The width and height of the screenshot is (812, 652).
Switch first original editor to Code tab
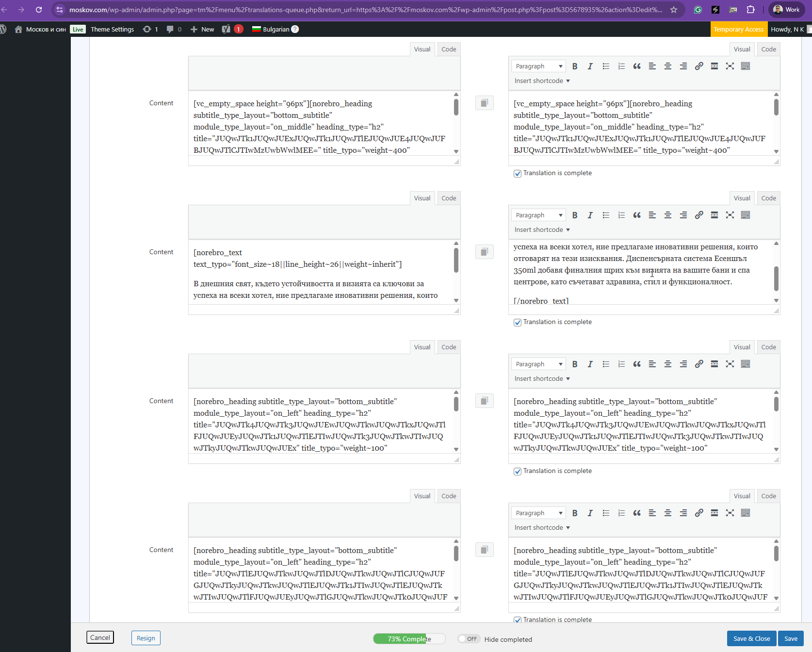point(449,49)
